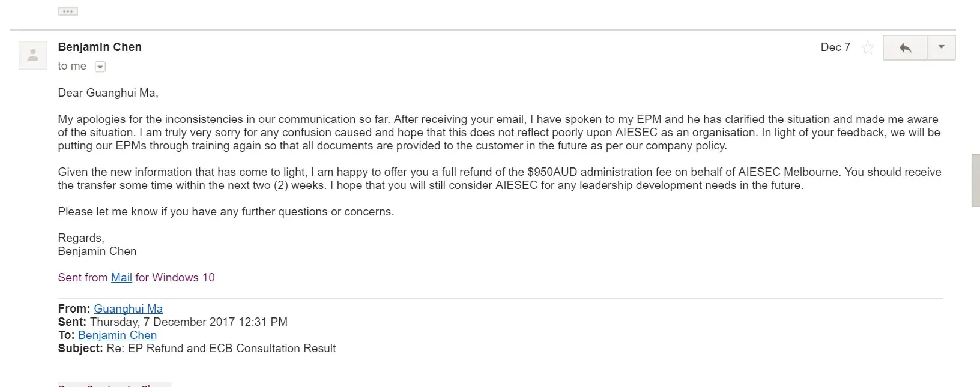Viewport: 980px width, 387px height.
Task: Open the More options arrow beside Reply
Action: click(941, 47)
